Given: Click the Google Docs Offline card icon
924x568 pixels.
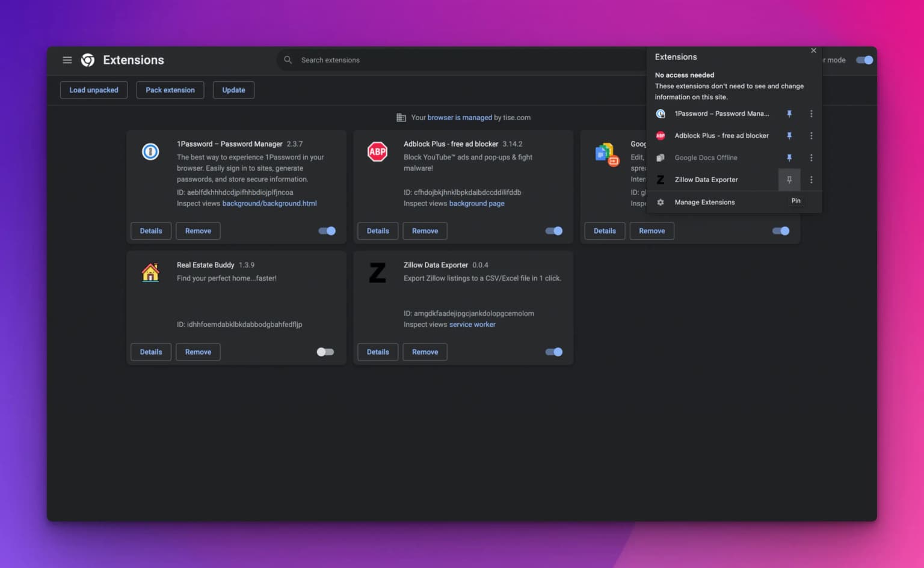Looking at the screenshot, I should (x=606, y=154).
